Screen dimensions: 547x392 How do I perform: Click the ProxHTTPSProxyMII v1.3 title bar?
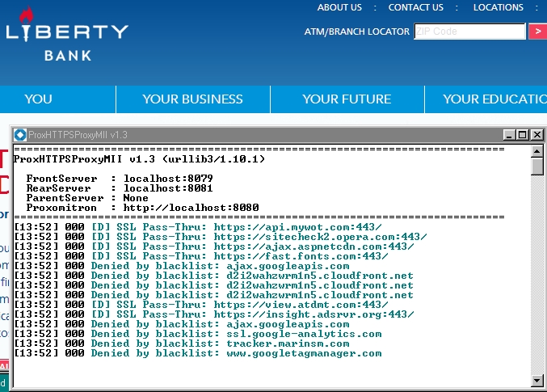[242, 135]
